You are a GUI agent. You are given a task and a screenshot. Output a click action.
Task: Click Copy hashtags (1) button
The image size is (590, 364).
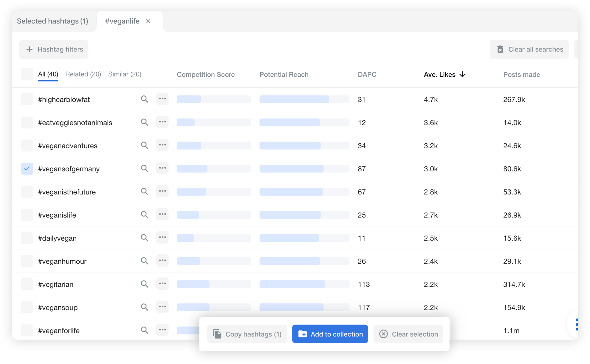tap(247, 334)
